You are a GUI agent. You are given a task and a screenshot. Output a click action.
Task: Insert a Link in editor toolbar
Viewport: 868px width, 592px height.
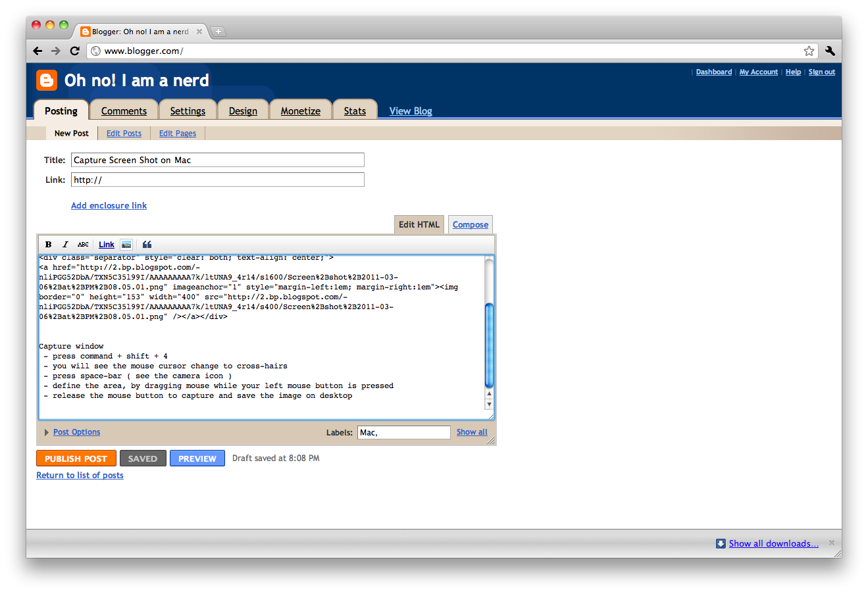click(x=107, y=244)
